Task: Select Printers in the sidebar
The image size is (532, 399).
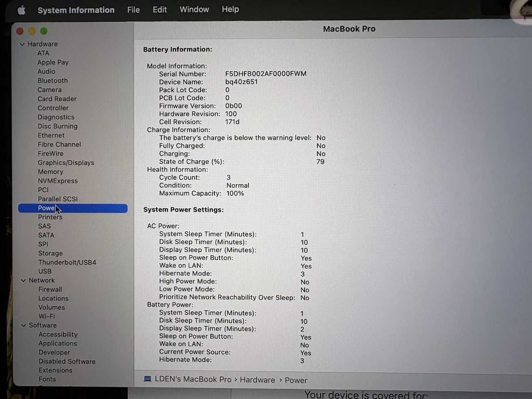Action: [x=50, y=217]
